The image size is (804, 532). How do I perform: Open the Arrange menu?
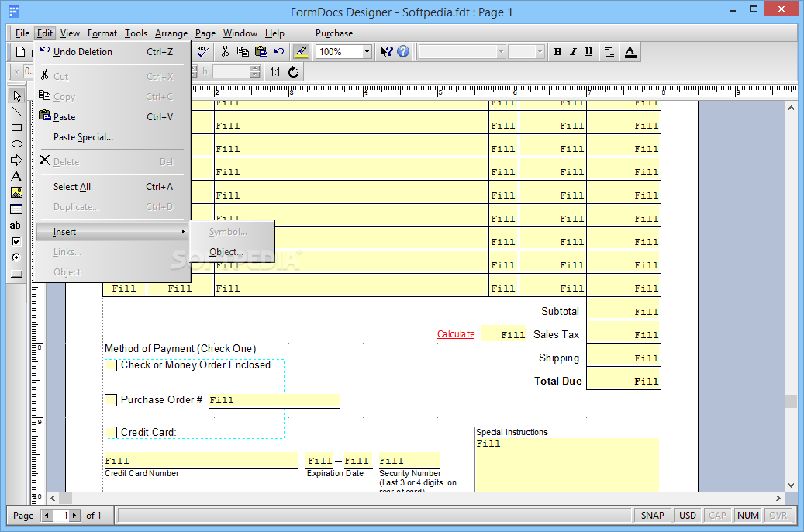(171, 33)
